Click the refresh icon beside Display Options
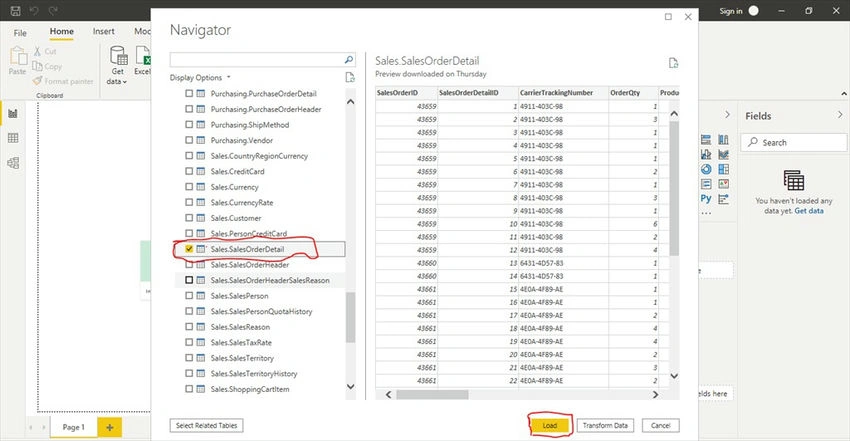The width and height of the screenshot is (850, 441). click(350, 77)
